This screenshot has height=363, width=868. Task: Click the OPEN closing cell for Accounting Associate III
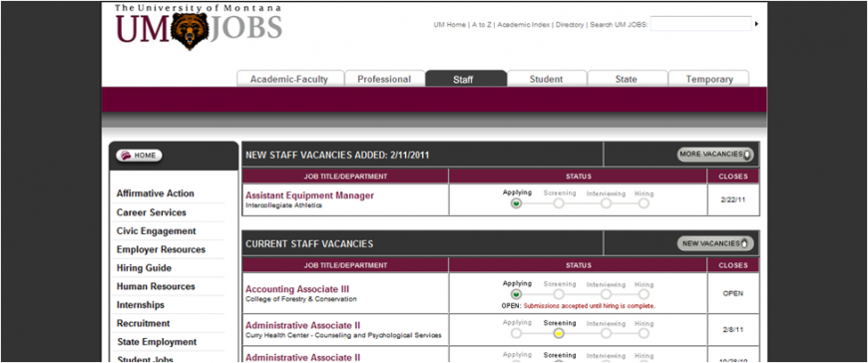(x=733, y=293)
